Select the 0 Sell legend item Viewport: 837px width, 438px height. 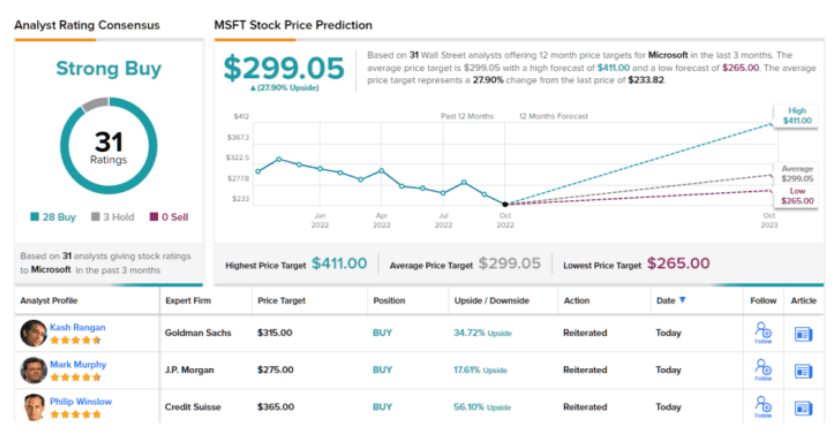(x=166, y=215)
